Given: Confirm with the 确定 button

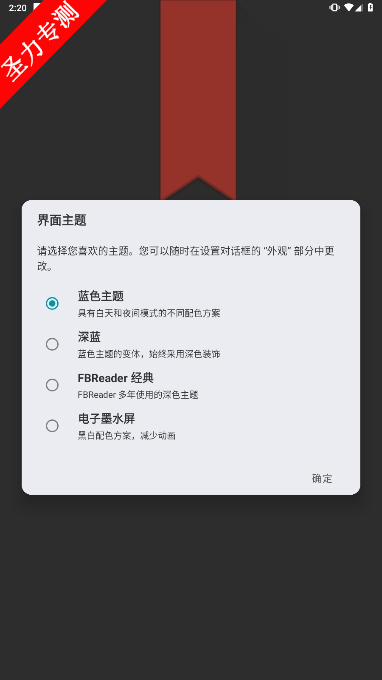Looking at the screenshot, I should pos(322,478).
